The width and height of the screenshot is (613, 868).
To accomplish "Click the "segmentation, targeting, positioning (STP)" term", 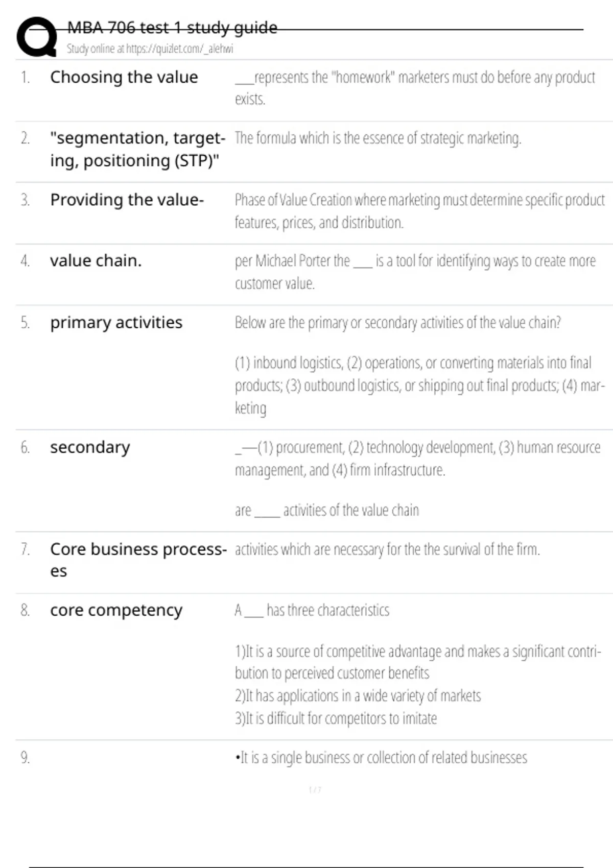I will (x=137, y=149).
